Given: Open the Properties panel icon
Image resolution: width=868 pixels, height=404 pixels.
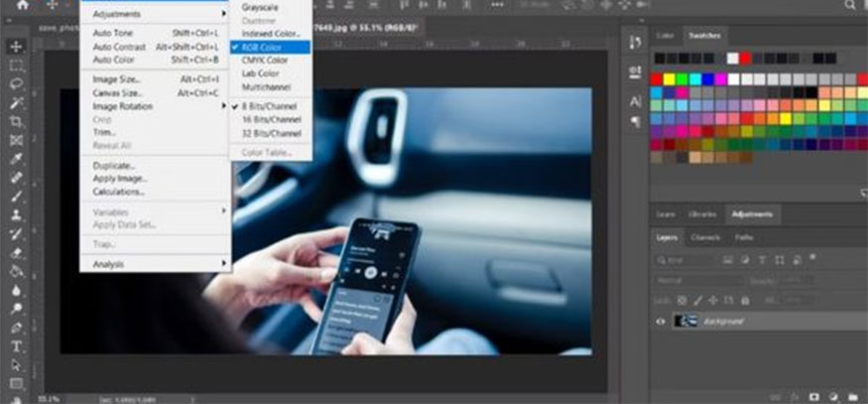Looking at the screenshot, I should 636,71.
